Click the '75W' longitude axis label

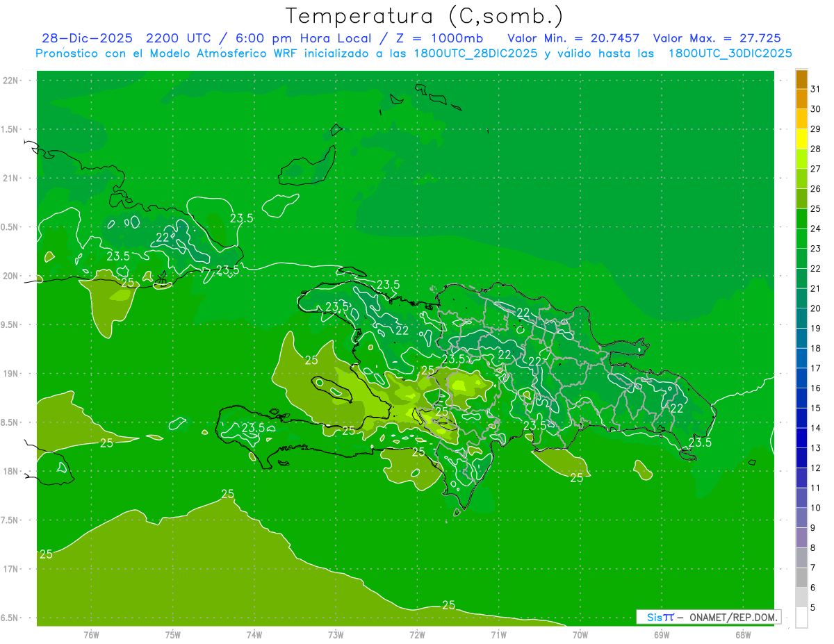pos(173,634)
